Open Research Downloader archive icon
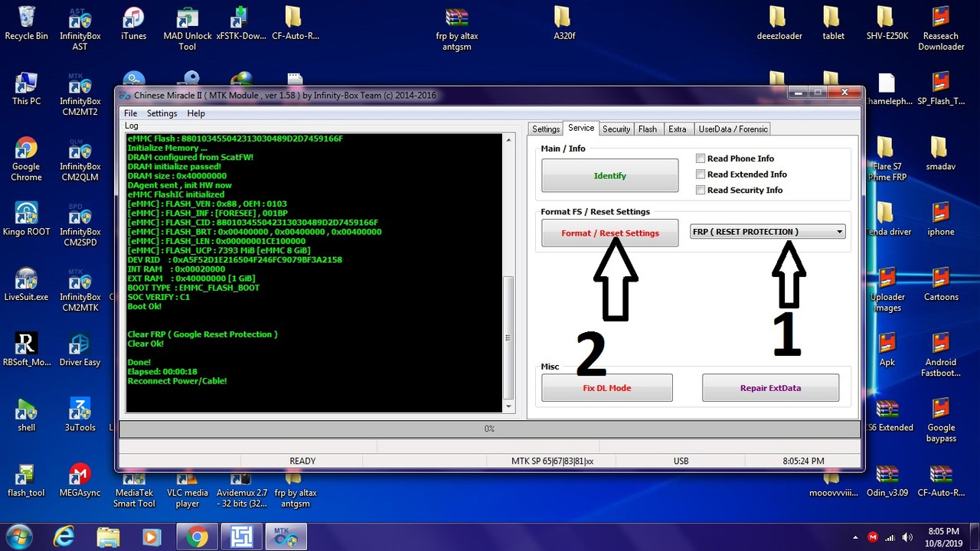980x551 pixels. 941,28
